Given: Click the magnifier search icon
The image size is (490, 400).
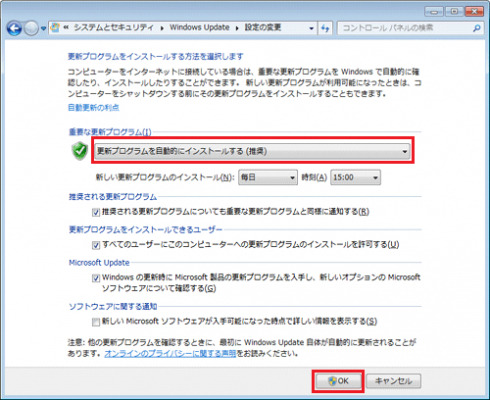Looking at the screenshot, I should pos(477,28).
